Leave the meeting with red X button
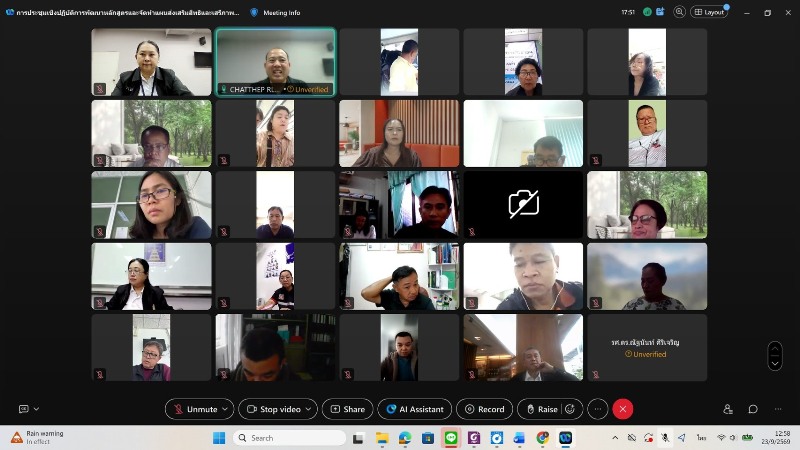Image resolution: width=800 pixels, height=450 pixels. (622, 409)
